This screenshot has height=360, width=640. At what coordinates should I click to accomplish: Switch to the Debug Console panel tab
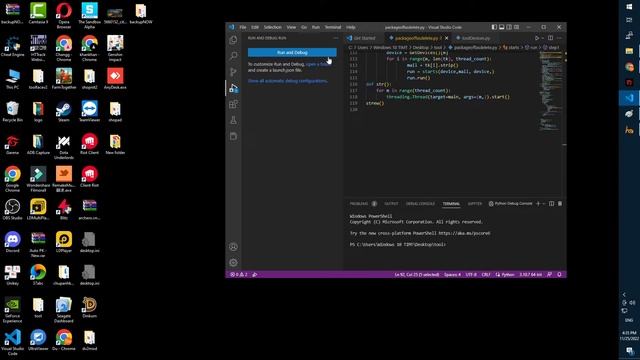tap(420, 204)
